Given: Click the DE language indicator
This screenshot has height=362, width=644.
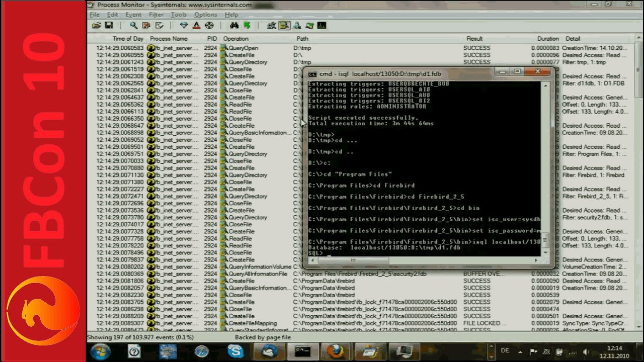Looking at the screenshot, I should [505, 350].
